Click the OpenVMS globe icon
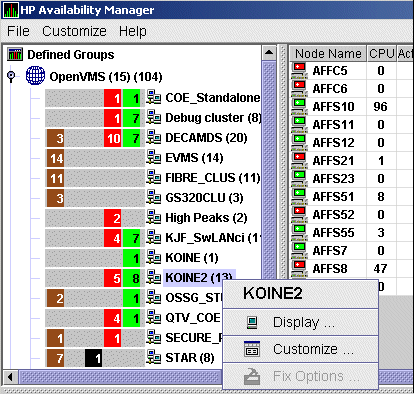Image resolution: width=414 pixels, height=394 pixels. [35, 76]
